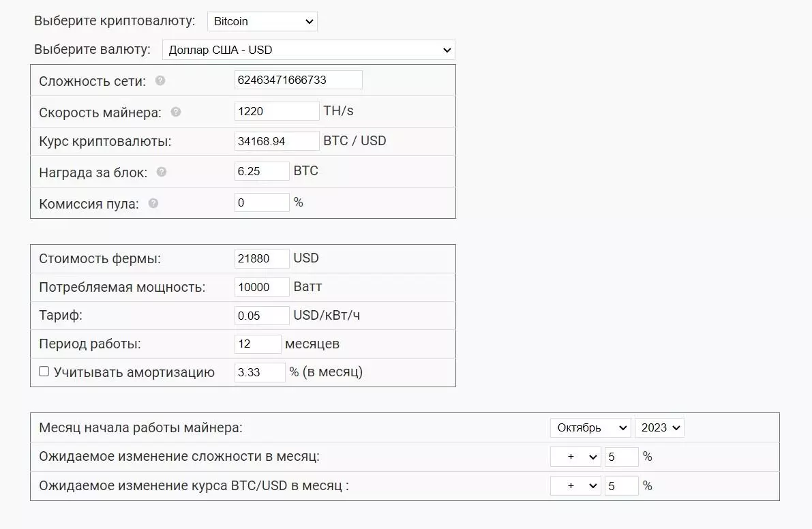Focus the work period months field
Screen dimensions: 812x529
pos(257,344)
